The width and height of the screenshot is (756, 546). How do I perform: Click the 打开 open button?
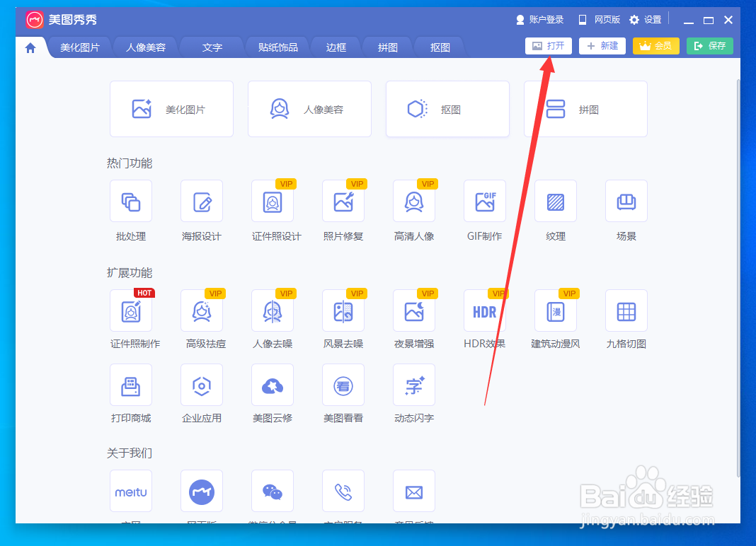tap(548, 45)
